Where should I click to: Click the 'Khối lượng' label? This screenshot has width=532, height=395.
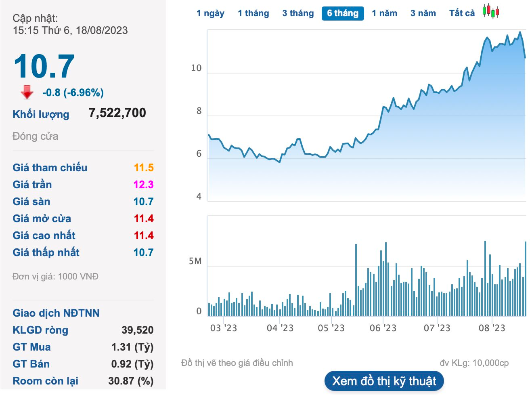coord(41,114)
